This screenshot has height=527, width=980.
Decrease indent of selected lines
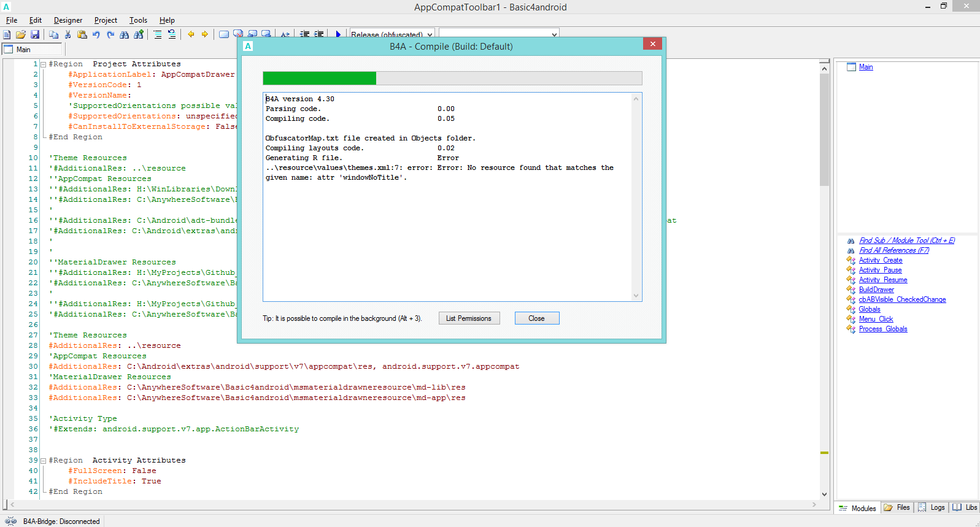305,34
